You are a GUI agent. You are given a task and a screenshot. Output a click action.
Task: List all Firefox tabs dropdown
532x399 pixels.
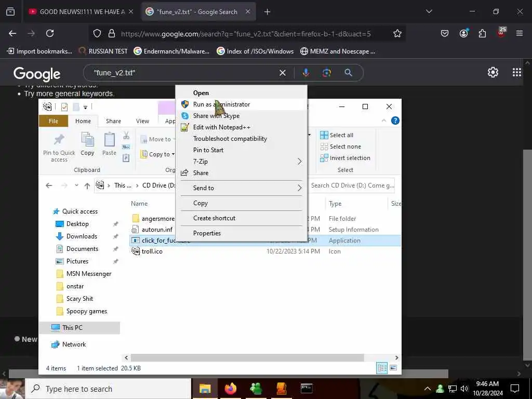point(429,12)
